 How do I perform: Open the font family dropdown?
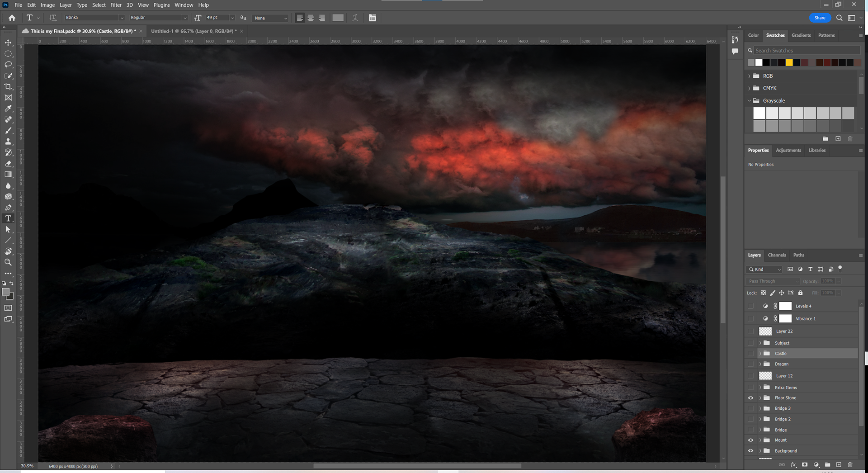click(122, 18)
